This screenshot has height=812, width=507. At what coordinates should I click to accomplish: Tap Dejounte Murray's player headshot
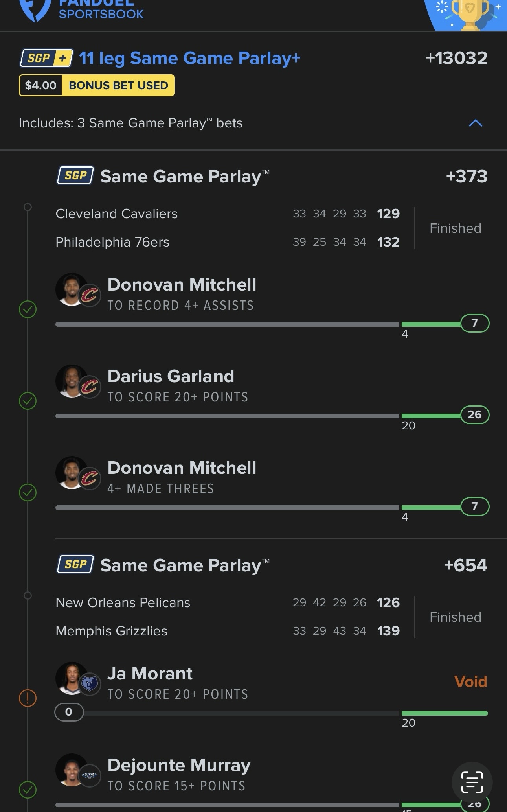tap(72, 770)
